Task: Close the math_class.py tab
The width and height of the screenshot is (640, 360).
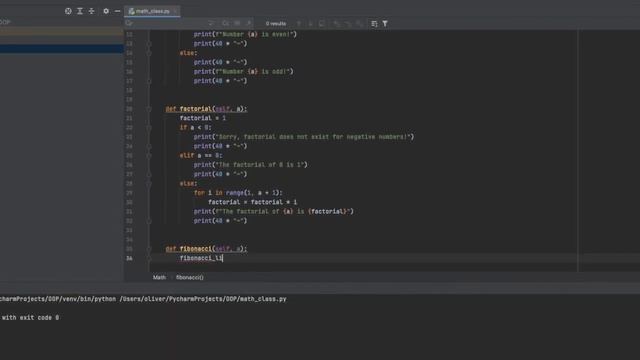Action: pyautogui.click(x=176, y=11)
